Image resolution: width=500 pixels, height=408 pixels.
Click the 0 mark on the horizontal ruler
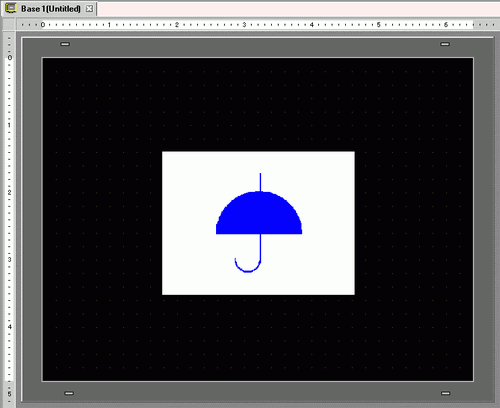[43, 25]
